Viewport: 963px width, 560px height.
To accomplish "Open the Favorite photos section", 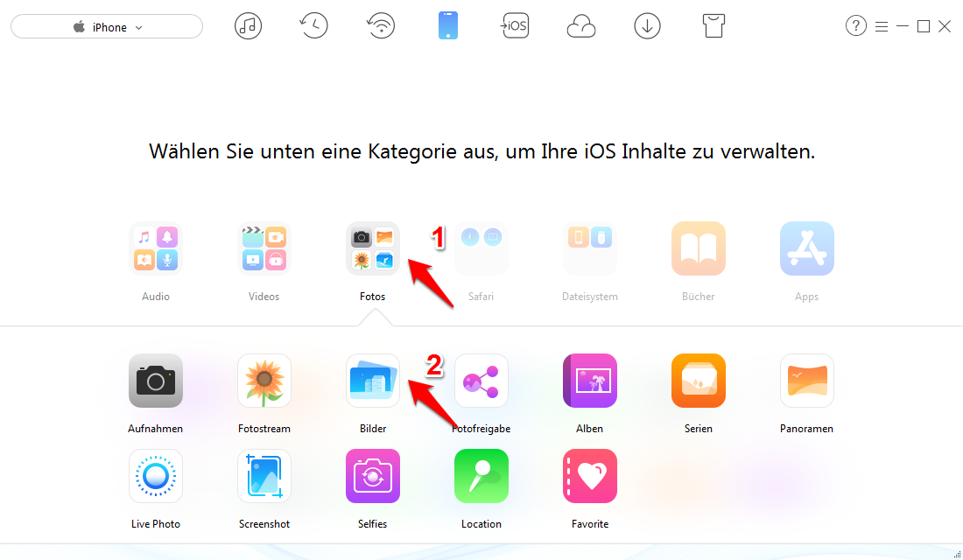I will coord(589,476).
